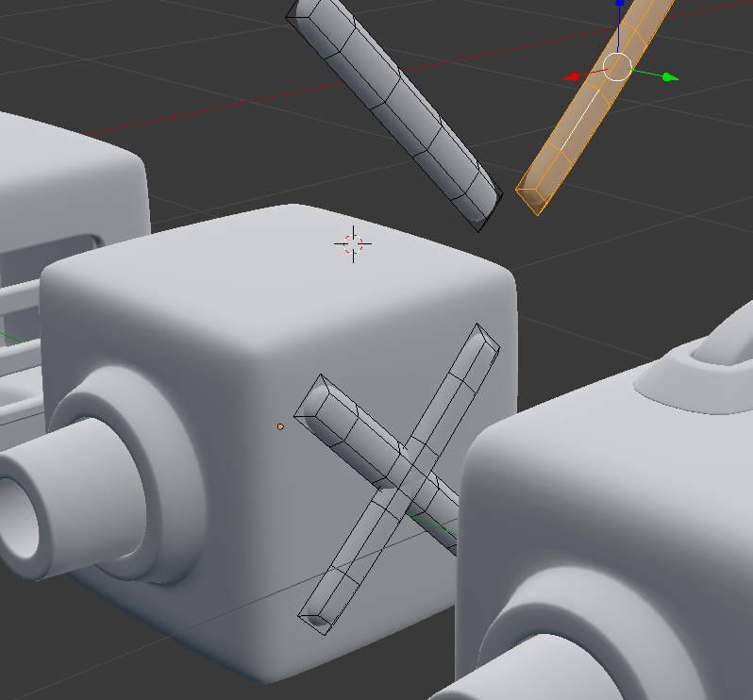Screen dimensions: 753x700
Task: Select the X-shaped cross on the cube
Action: pyautogui.click(x=396, y=480)
